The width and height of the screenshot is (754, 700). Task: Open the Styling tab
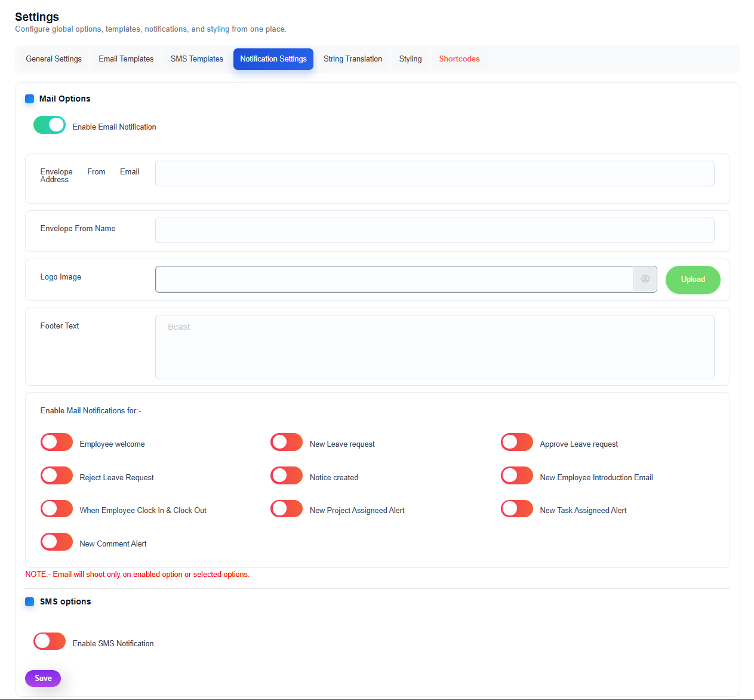[x=411, y=59]
